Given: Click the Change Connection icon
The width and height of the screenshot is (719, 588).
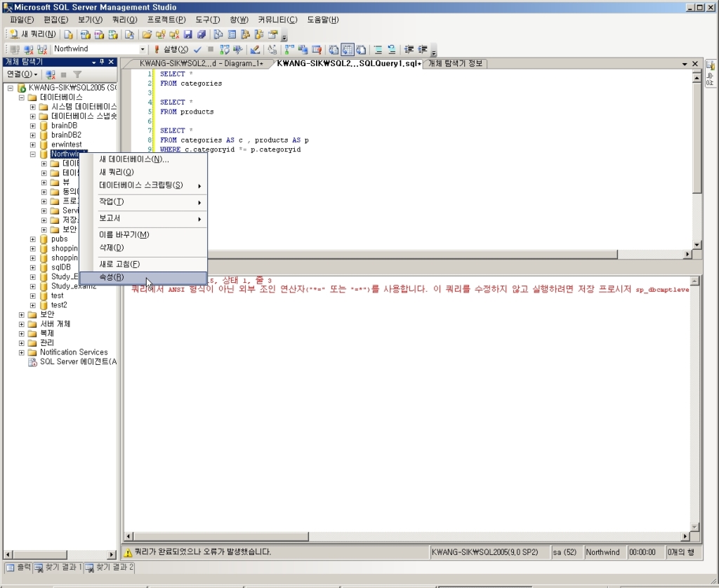Looking at the screenshot, I should click(x=41, y=49).
